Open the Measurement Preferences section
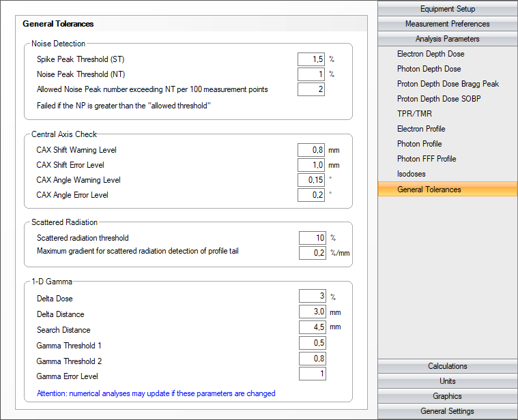Screen dimensions: 518x420 pos(447,24)
